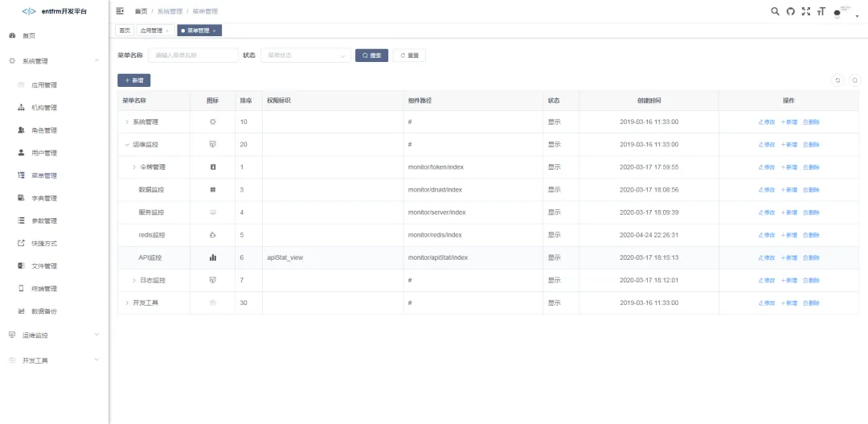Open 角色管理 in the sidebar
This screenshot has height=424, width=868.
[54, 130]
